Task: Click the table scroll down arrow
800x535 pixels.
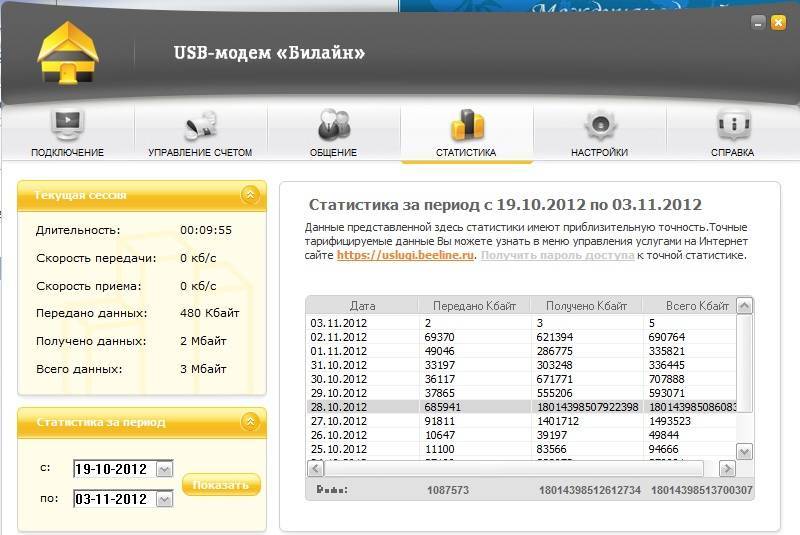Action: (745, 451)
